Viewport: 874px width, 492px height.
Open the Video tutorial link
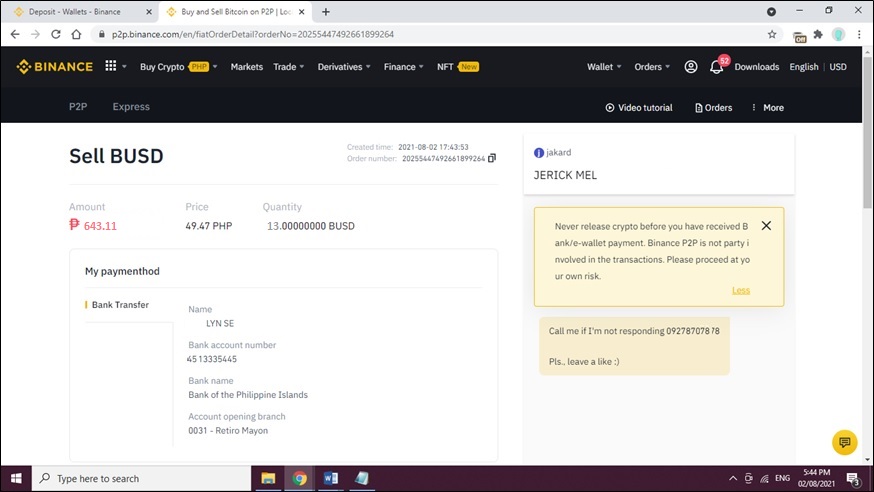pos(639,108)
